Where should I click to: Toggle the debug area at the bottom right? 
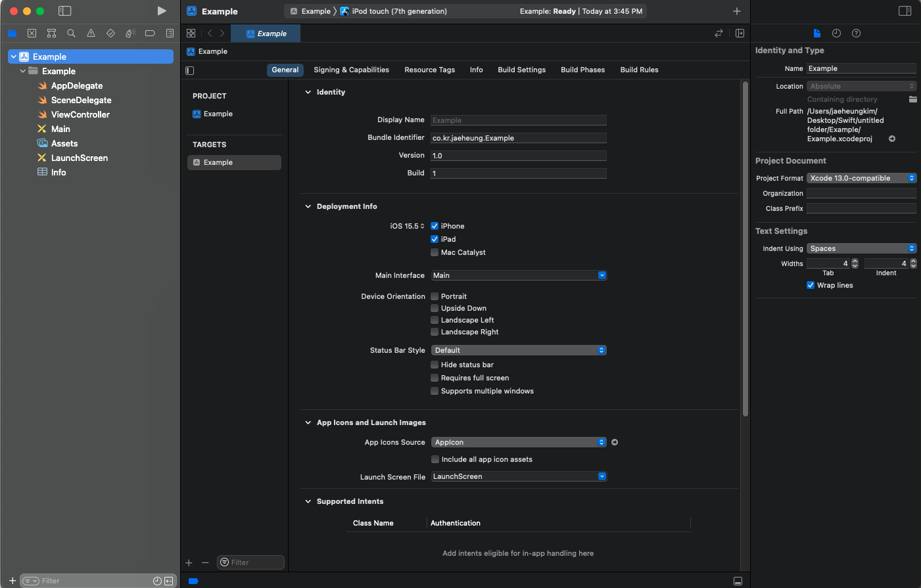click(738, 581)
